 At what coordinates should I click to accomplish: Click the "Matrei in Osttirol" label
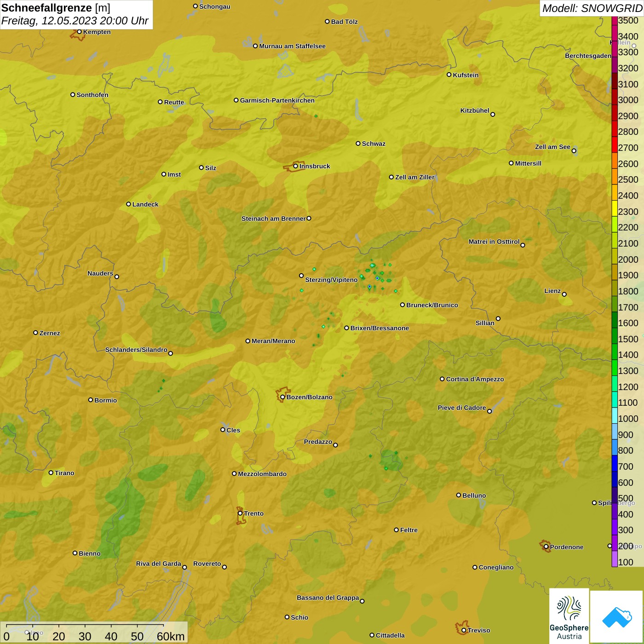(x=494, y=241)
